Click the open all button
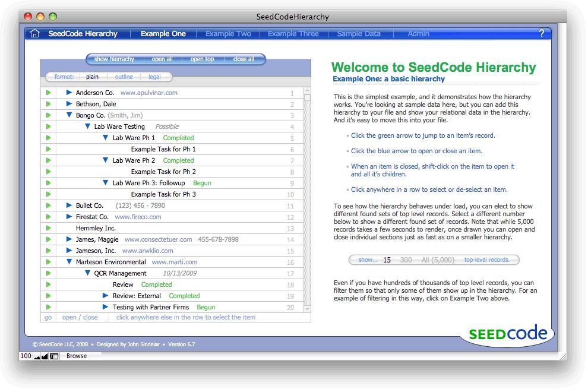 [162, 59]
